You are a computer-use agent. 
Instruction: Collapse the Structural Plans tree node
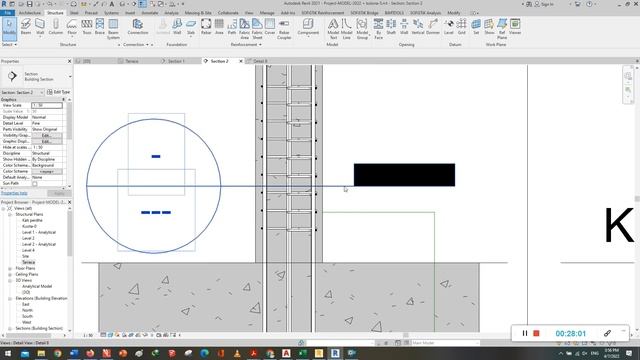pyautogui.click(x=10, y=214)
